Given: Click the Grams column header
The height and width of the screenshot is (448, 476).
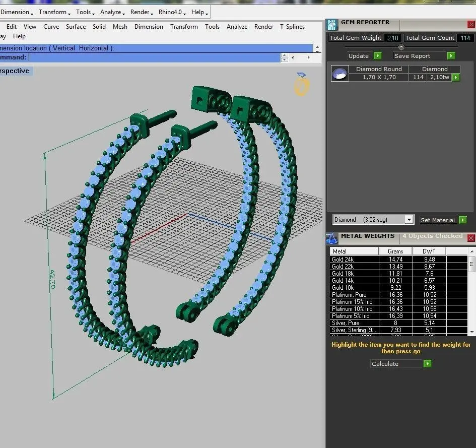Looking at the screenshot, I should coord(395,251).
